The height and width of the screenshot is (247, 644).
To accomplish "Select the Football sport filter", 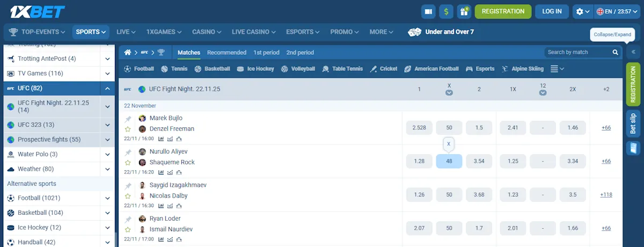I will pos(139,69).
